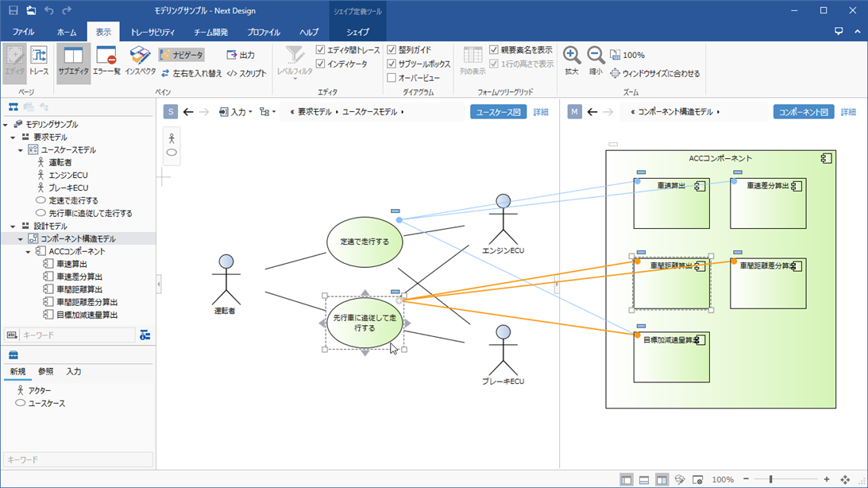
Task: Open the 入力 dropdown in editor toolbar
Action: point(236,112)
